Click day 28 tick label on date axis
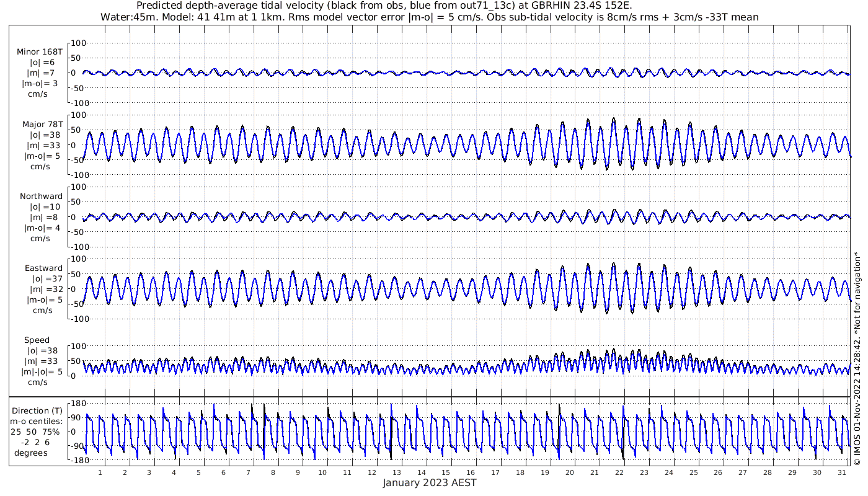 point(767,472)
